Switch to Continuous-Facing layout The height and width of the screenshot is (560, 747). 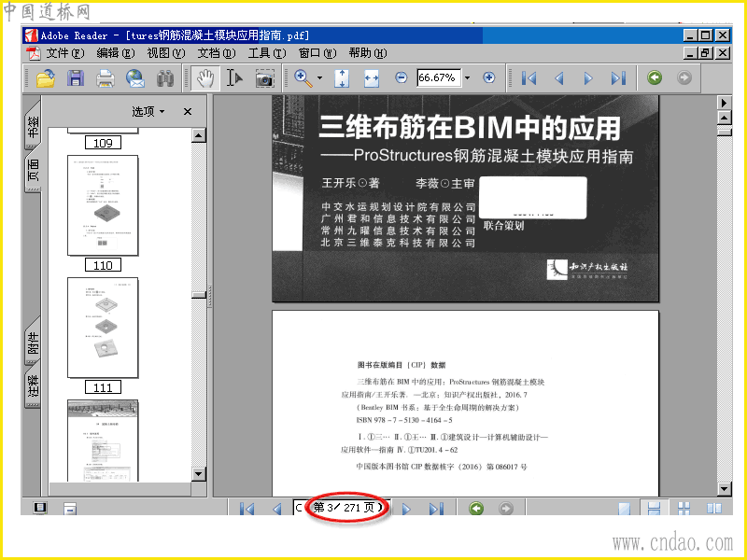click(684, 508)
